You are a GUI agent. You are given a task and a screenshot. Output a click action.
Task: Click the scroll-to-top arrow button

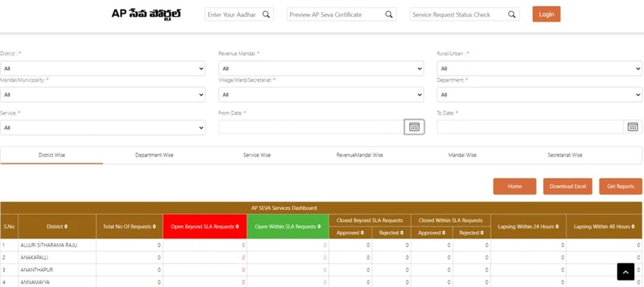(x=625, y=272)
